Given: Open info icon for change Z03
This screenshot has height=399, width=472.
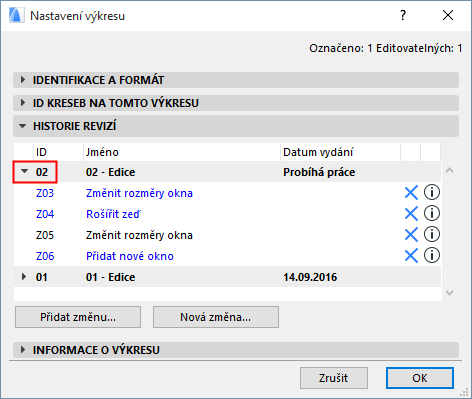Looking at the screenshot, I should pyautogui.click(x=432, y=192).
